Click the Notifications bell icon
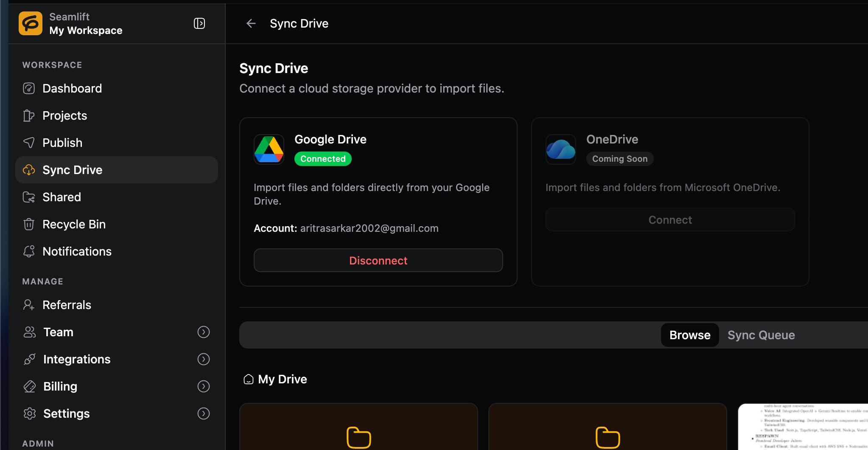Image resolution: width=868 pixels, height=450 pixels. pyautogui.click(x=29, y=251)
